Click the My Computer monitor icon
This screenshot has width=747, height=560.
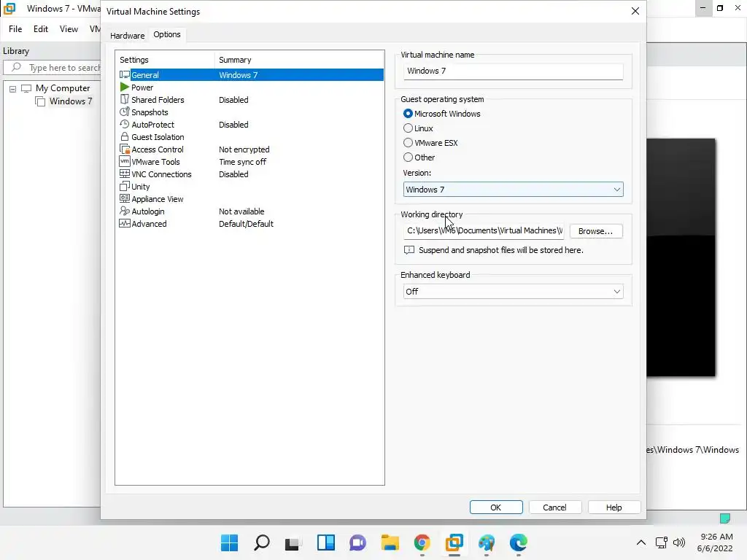click(x=26, y=88)
